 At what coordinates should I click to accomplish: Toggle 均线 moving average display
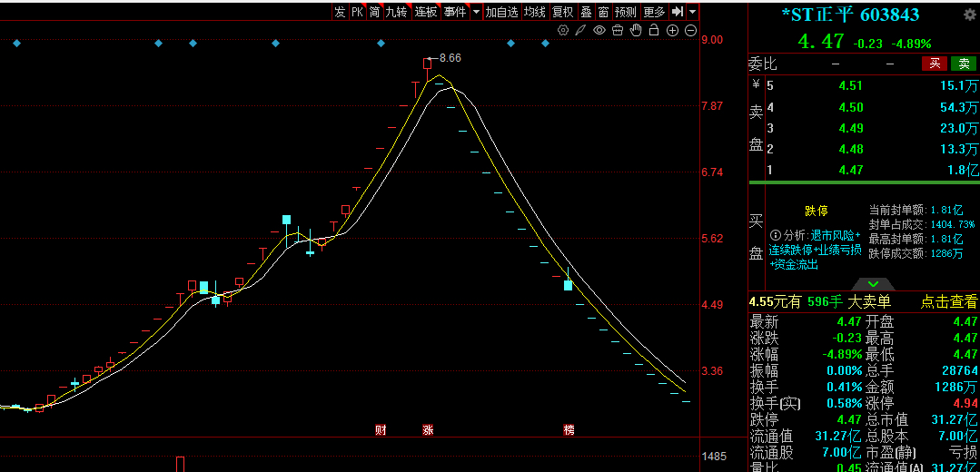(535, 12)
